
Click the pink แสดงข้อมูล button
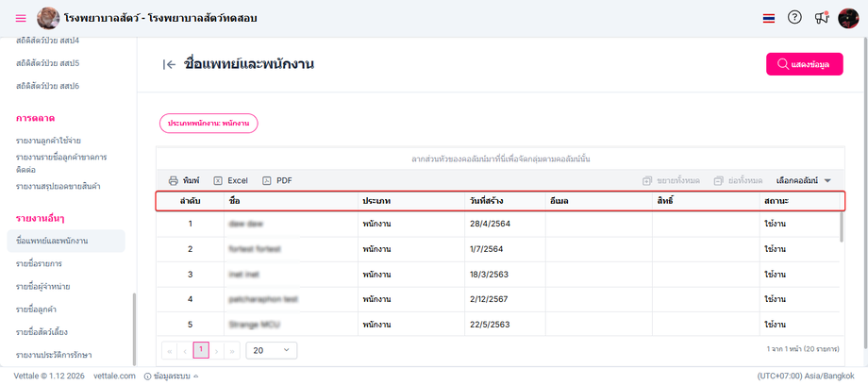(x=804, y=64)
